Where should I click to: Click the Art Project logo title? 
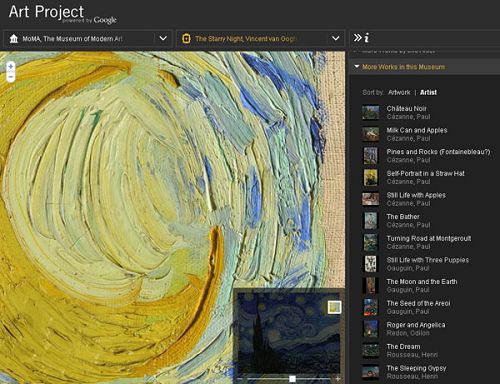[46, 12]
